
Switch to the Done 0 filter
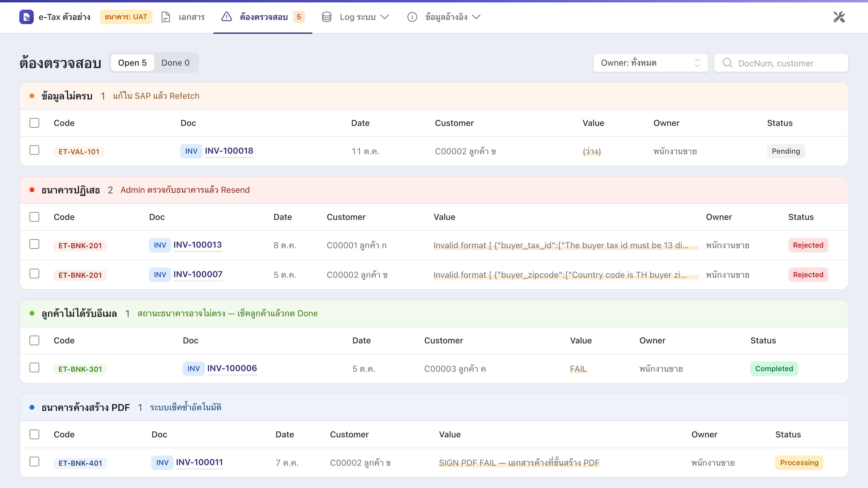(x=175, y=63)
